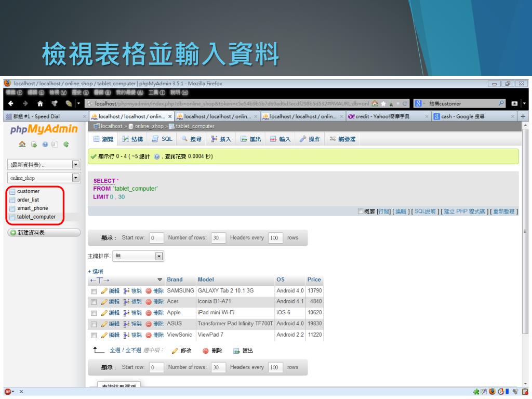Viewport: 532px width, 399px height.
Task: Open the 操作 operations tab
Action: point(310,139)
